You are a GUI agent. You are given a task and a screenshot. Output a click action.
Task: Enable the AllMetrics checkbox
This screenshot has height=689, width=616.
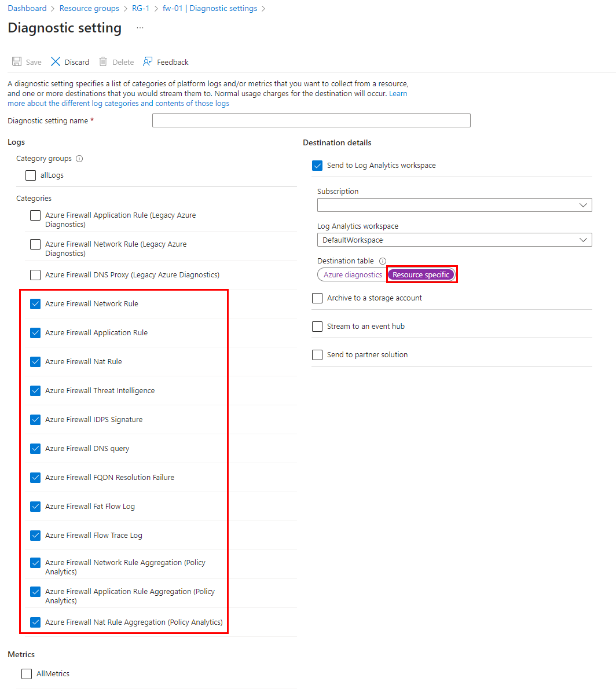click(x=27, y=673)
